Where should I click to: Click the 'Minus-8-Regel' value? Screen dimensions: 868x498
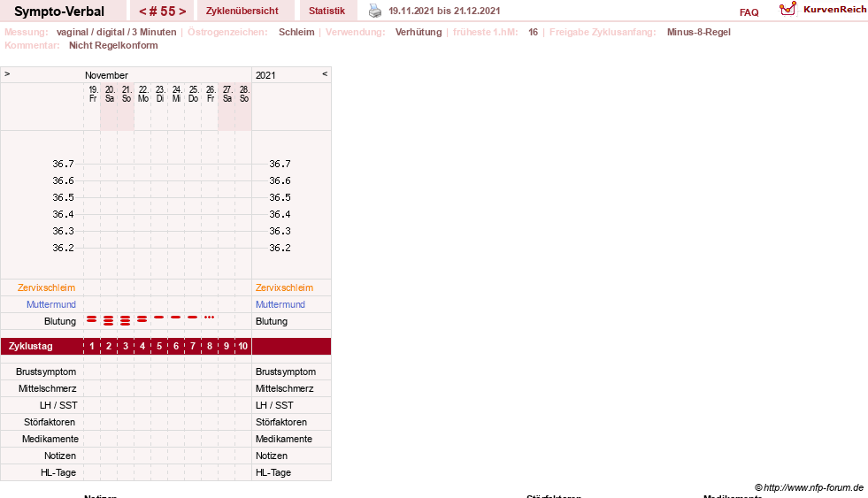[x=699, y=32]
